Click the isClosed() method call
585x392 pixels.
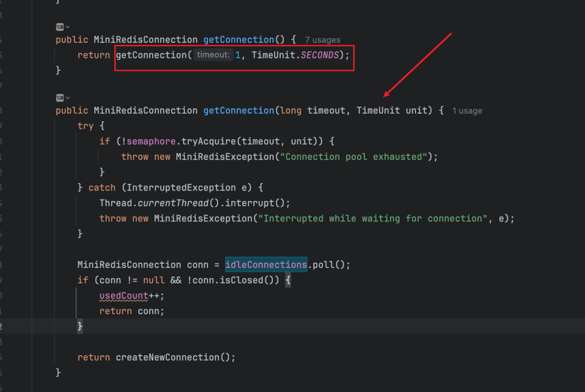click(x=246, y=280)
